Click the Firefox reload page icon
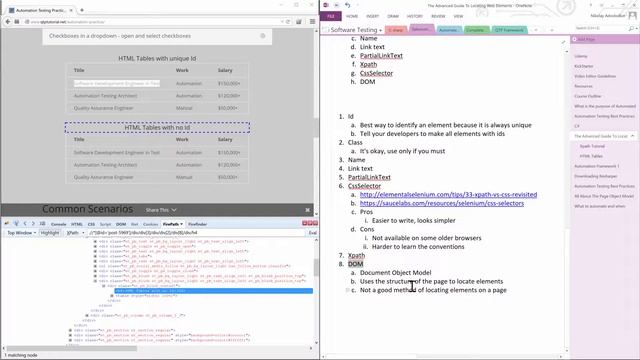640x360 pixels. coord(288,22)
